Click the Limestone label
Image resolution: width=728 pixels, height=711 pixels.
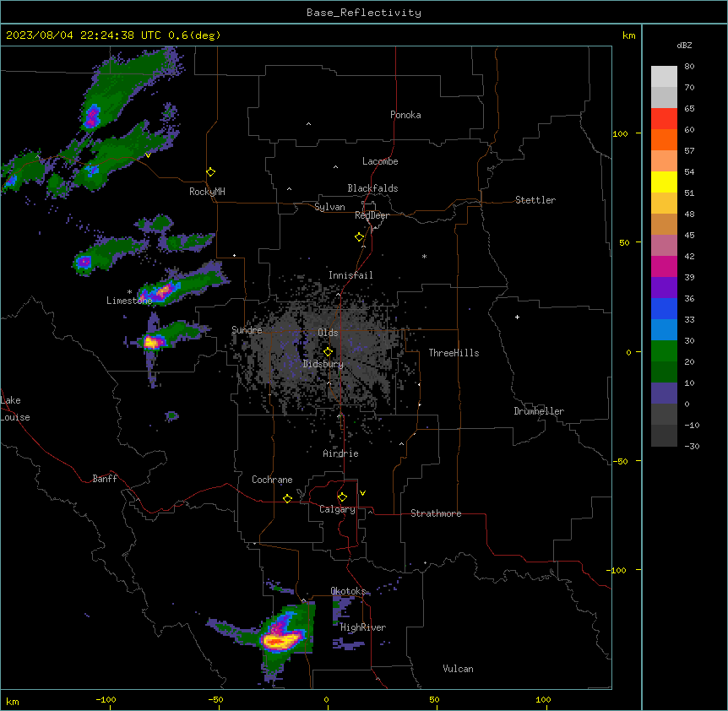129,301
